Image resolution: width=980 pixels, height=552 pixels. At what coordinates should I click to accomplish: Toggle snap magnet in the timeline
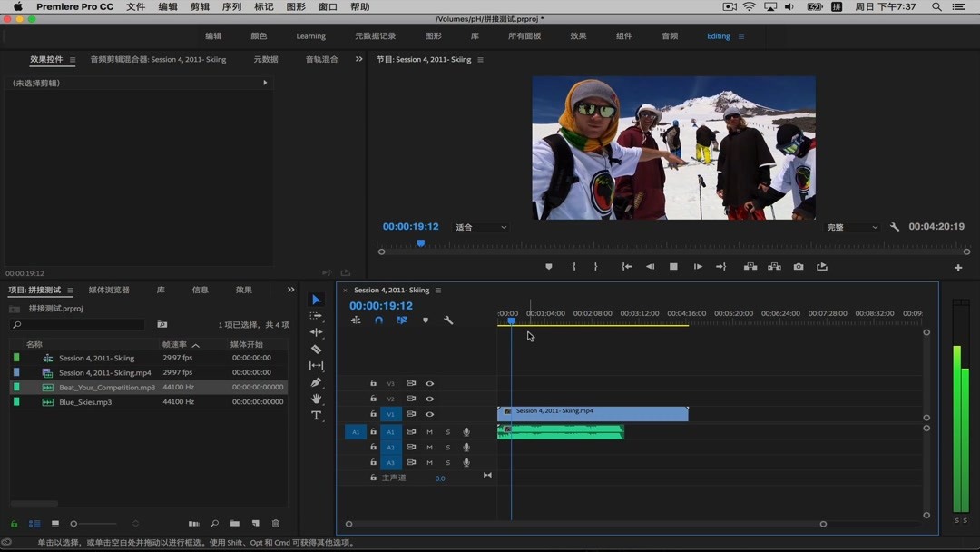(378, 320)
